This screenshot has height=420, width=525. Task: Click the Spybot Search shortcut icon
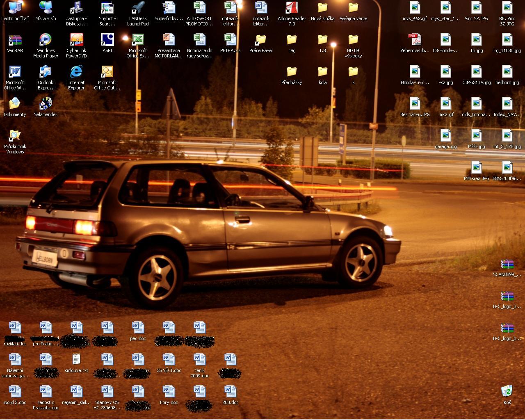(x=107, y=8)
